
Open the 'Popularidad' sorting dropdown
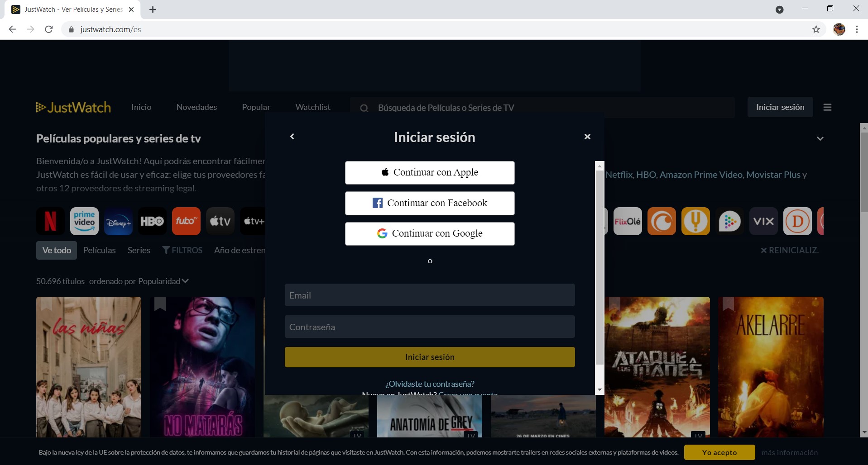click(162, 281)
